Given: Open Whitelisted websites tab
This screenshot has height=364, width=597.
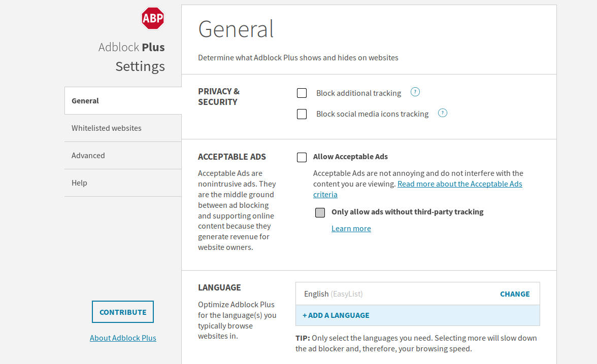Looking at the screenshot, I should coord(123,128).
